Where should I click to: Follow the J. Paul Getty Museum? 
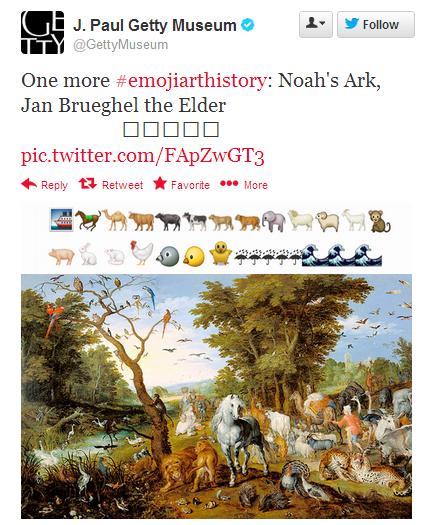coord(376,24)
